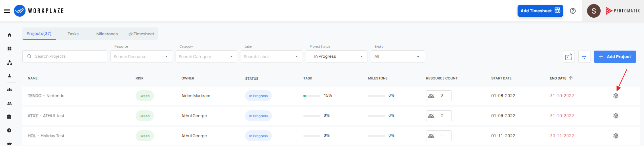The width and height of the screenshot is (644, 146).
Task: Open the user avatar S menu
Action: (594, 11)
